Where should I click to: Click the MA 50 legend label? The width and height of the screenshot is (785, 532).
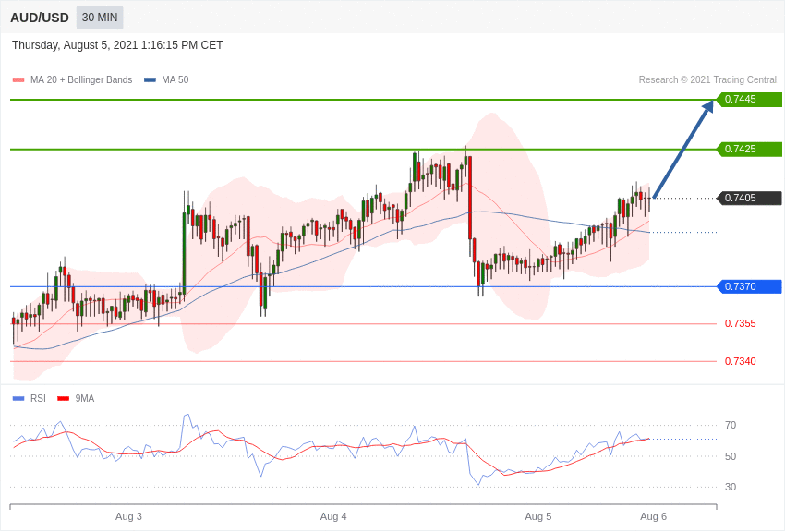[175, 80]
